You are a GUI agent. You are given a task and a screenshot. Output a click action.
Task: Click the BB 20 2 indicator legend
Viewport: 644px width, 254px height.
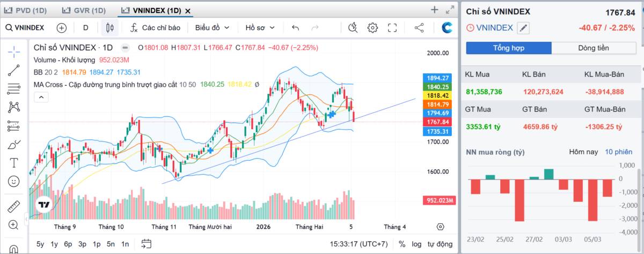46,72
